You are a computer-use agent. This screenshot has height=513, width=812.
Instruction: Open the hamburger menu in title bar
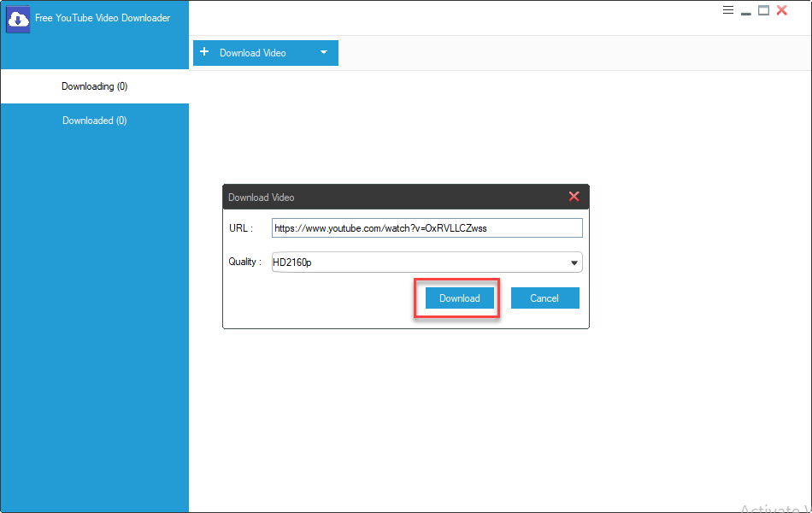(x=728, y=10)
